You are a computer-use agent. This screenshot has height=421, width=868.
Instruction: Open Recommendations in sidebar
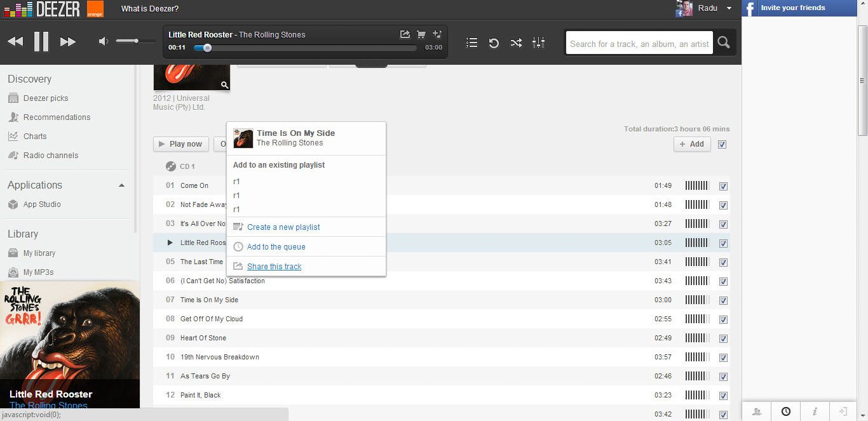pos(57,117)
